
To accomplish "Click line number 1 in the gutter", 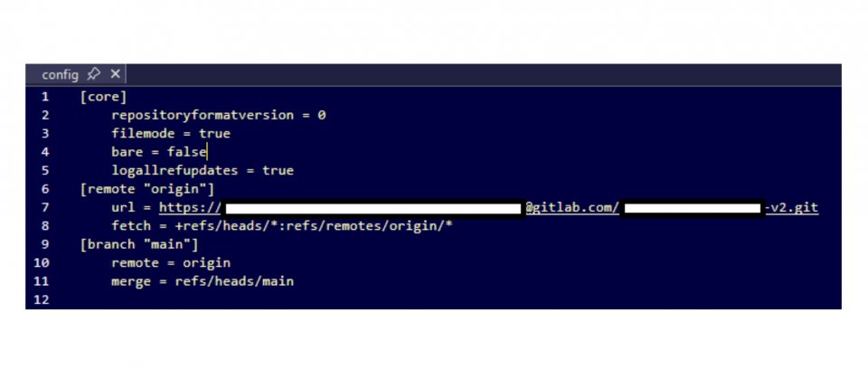I will pyautogui.click(x=45, y=97).
